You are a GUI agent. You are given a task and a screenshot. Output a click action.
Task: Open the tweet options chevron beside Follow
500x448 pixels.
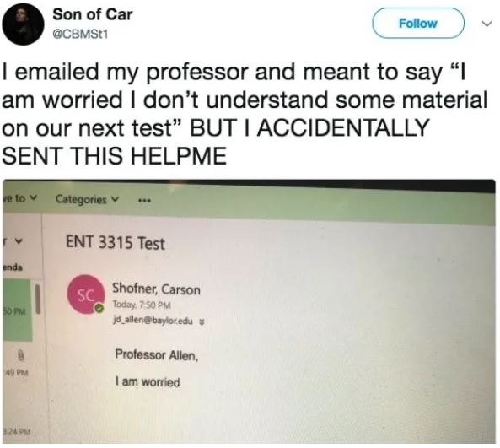487,24
